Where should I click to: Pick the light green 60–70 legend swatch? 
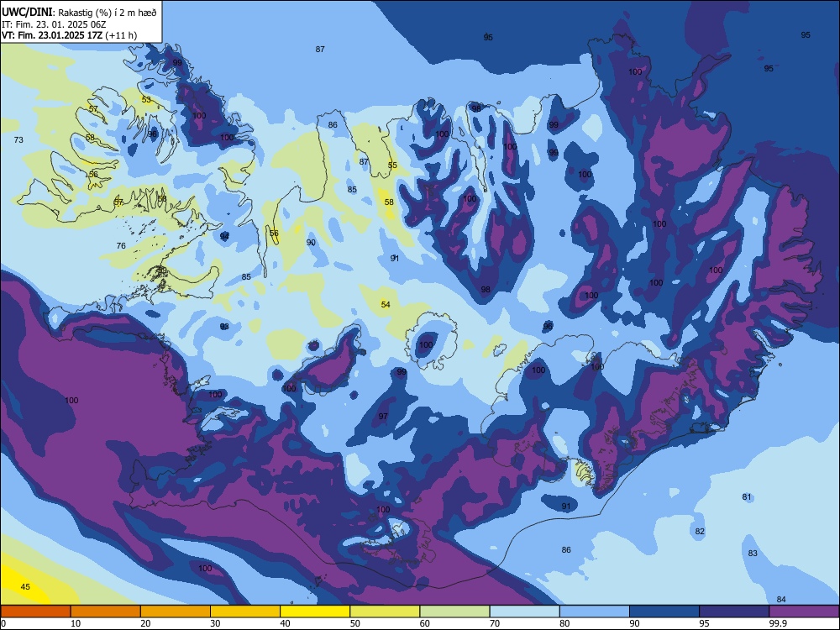454,612
